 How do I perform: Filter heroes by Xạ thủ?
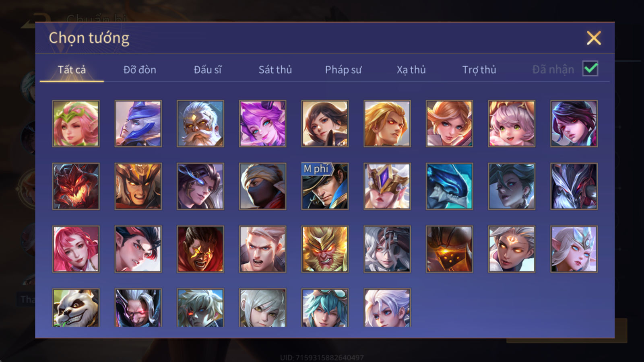(x=411, y=70)
